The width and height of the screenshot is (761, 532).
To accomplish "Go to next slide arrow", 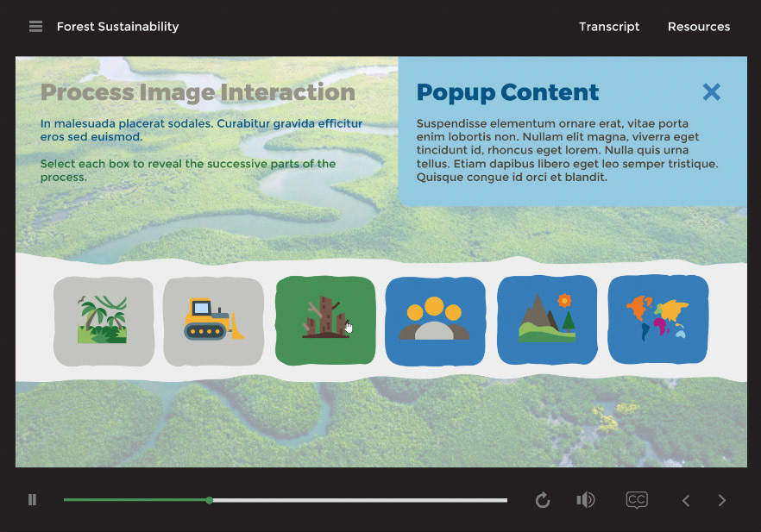I will point(722,500).
